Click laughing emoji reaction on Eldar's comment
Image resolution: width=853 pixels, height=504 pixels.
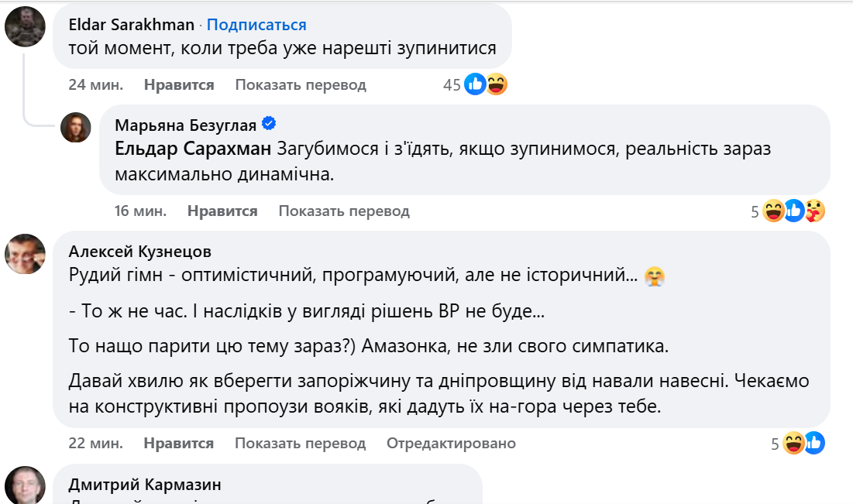496,84
